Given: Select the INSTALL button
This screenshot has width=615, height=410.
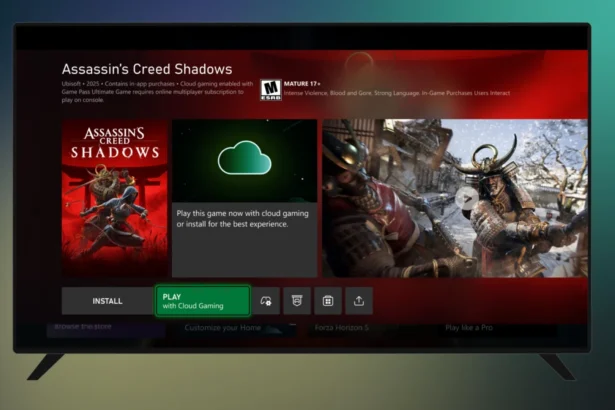Looking at the screenshot, I should click(107, 301).
